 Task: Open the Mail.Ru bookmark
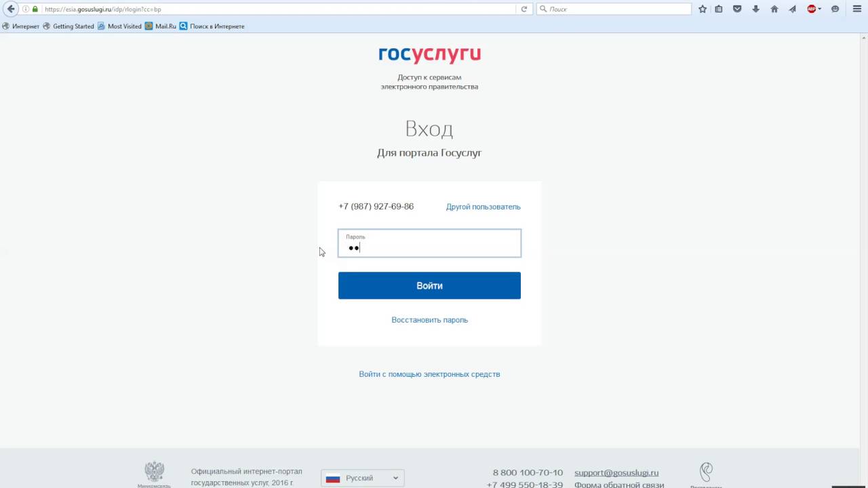[x=161, y=26]
